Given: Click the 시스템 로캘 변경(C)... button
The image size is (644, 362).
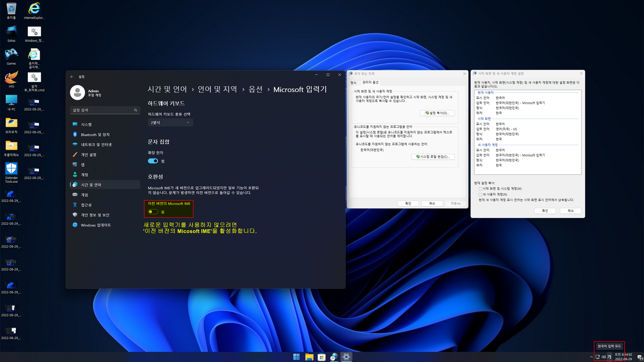Looking at the screenshot, I should 433,157.
